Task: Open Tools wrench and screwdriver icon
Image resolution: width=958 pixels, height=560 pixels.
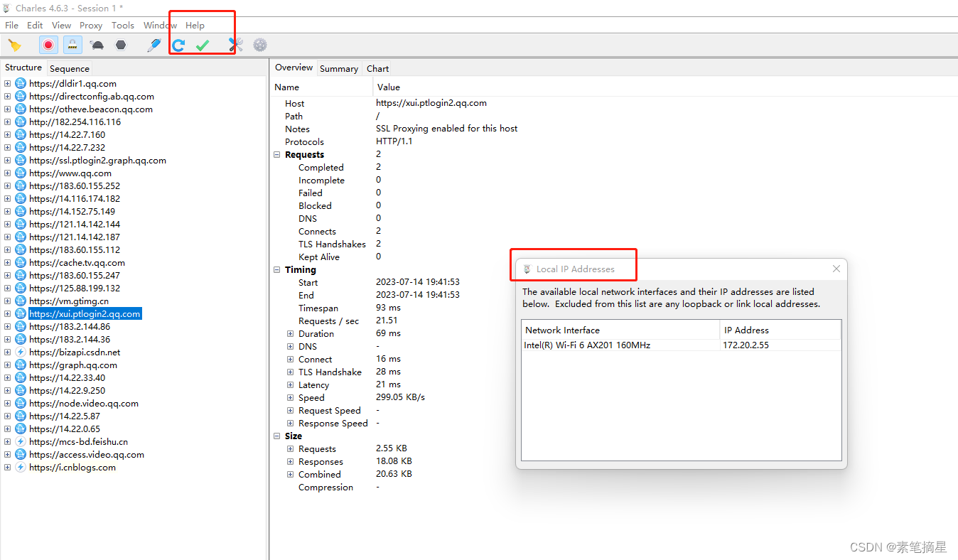Action: [x=236, y=45]
